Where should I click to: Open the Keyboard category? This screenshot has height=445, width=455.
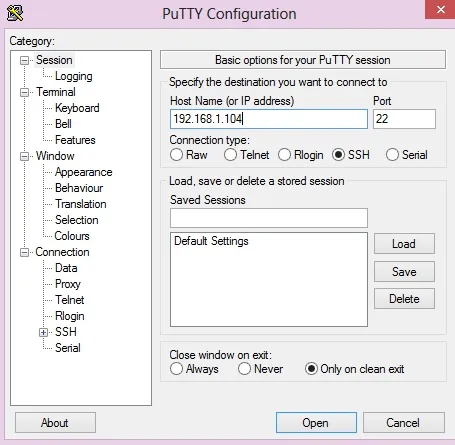coord(77,108)
